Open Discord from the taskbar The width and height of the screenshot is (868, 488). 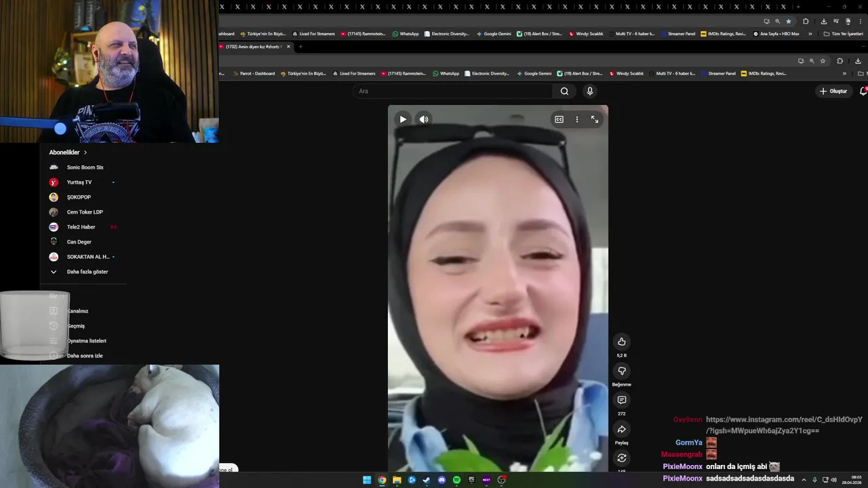point(441,480)
